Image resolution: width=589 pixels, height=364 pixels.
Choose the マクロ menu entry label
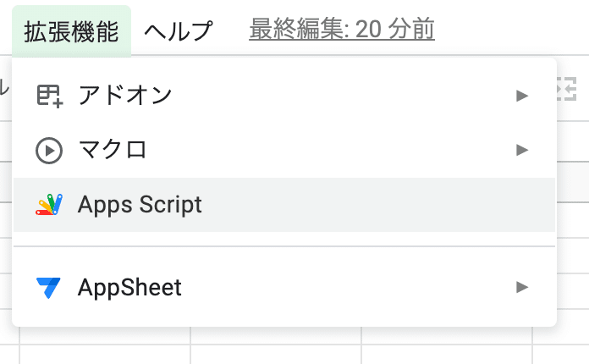[113, 151]
